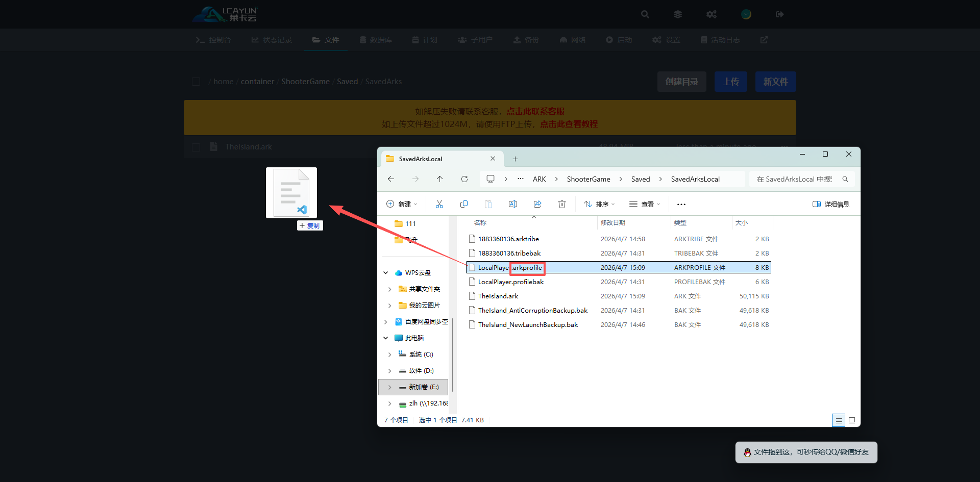Tick the select-all checkbox beside home path

point(196,82)
